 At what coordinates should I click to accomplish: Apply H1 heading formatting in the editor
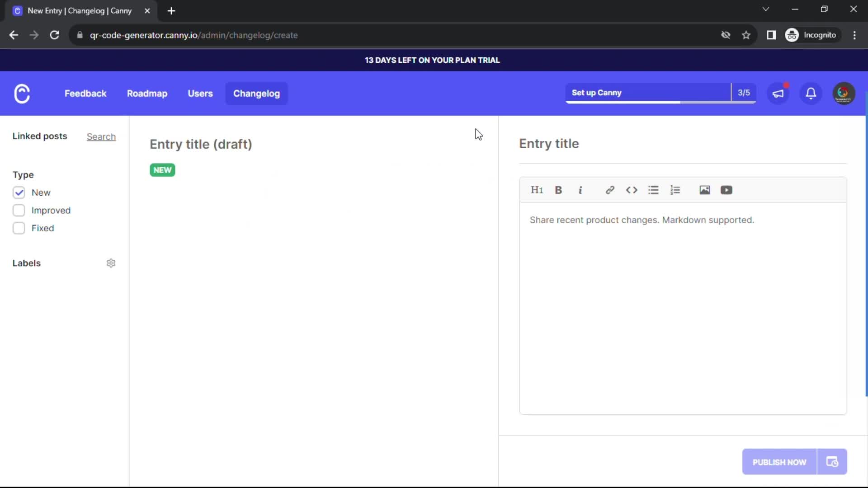(x=537, y=190)
